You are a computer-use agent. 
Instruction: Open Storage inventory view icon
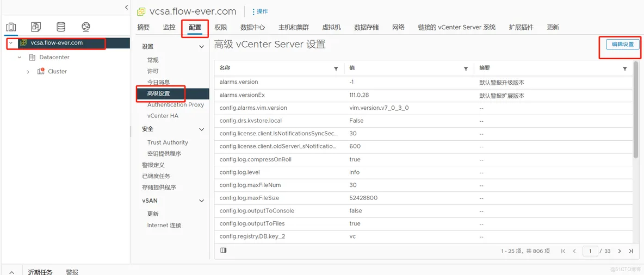click(x=61, y=27)
